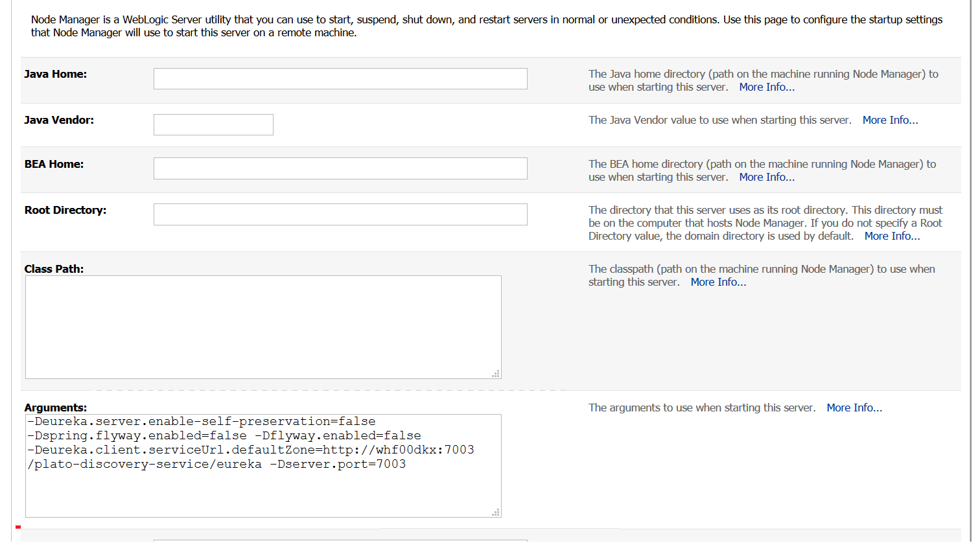Screen dimensions: 980x552
Task: Click the Class Path textarea resize handle
Action: 496,374
